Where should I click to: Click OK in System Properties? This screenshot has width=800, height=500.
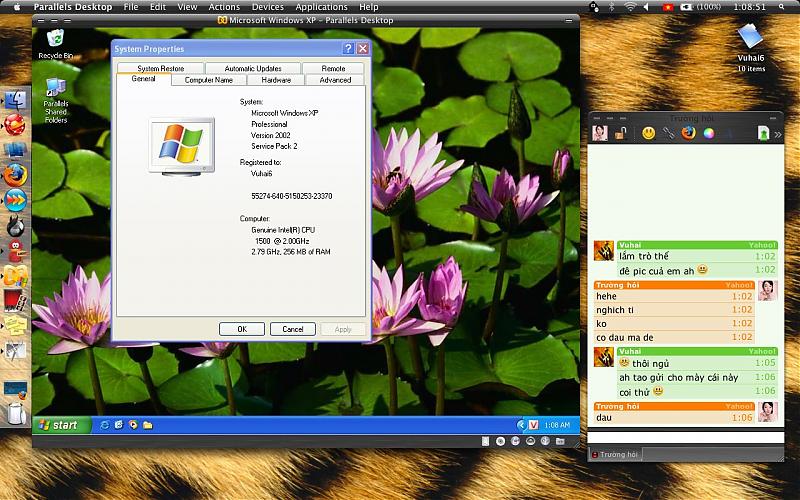pyautogui.click(x=242, y=329)
